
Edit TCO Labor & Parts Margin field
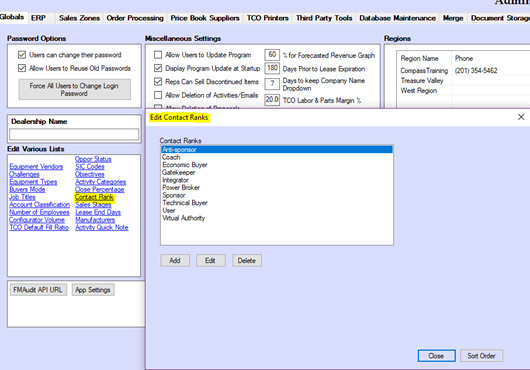(272, 100)
